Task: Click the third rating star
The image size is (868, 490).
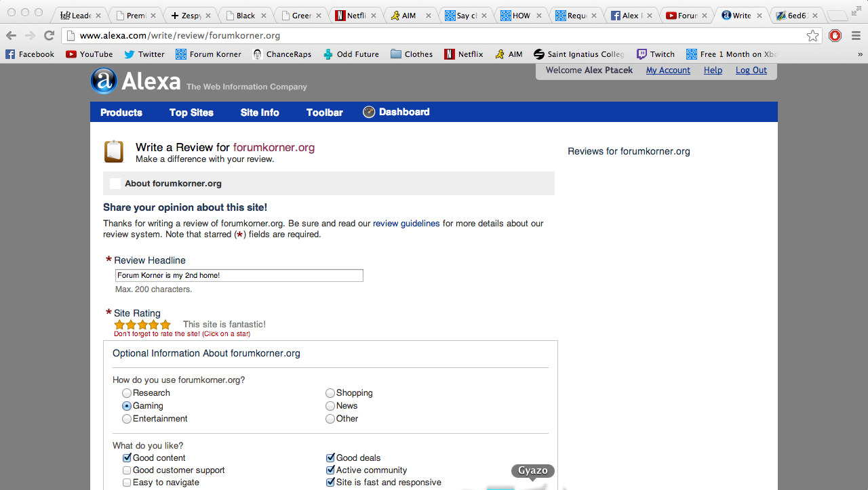Action: (143, 325)
